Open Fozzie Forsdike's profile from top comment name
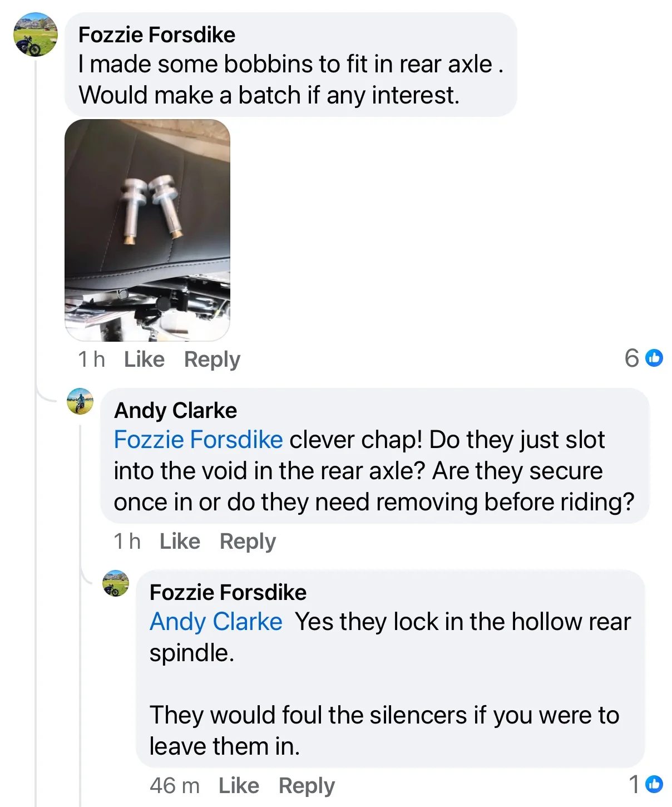 (x=156, y=35)
